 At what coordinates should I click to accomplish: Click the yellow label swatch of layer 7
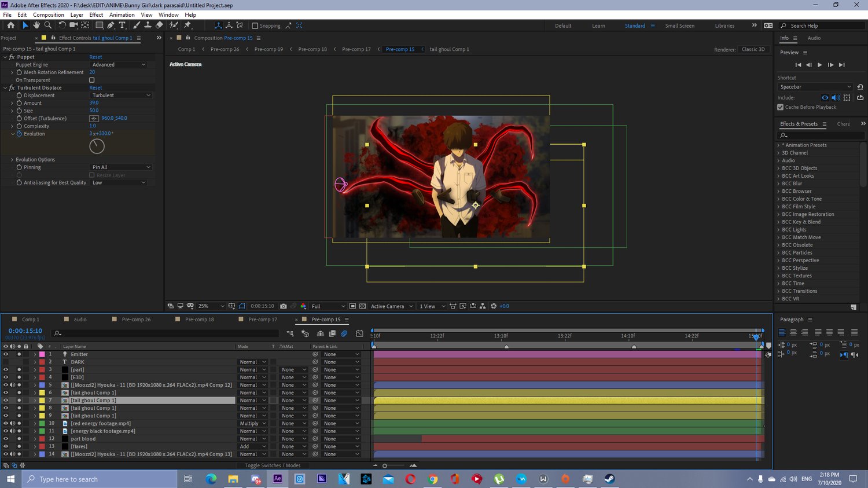click(x=42, y=400)
